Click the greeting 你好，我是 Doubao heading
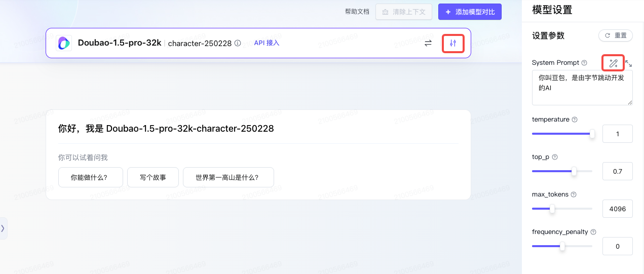 coord(166,129)
